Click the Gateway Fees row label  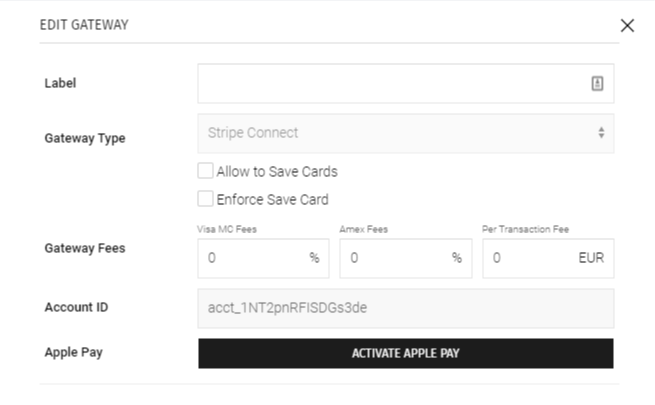click(x=85, y=248)
